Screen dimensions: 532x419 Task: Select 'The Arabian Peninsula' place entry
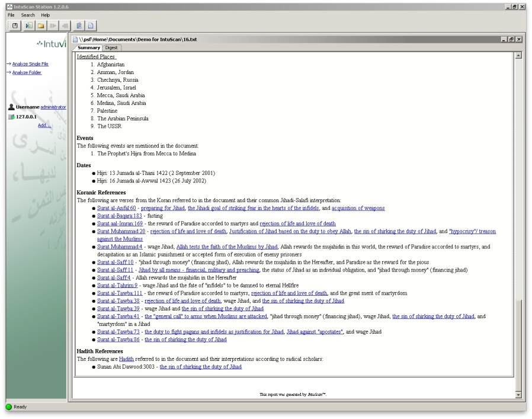[123, 119]
